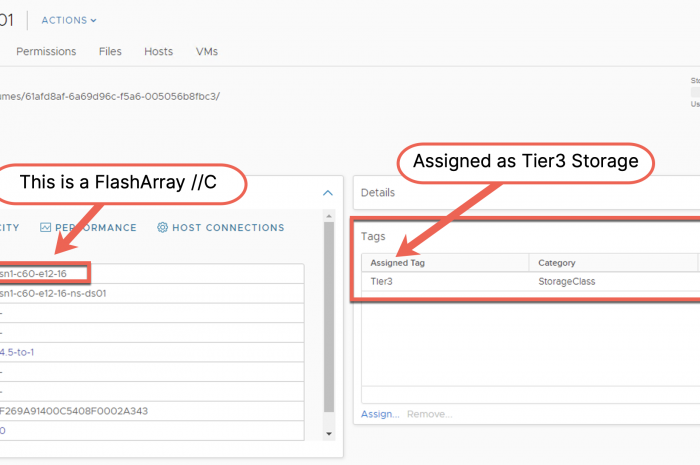
Task: Collapse the left panel using the chevron
Action: (x=327, y=193)
